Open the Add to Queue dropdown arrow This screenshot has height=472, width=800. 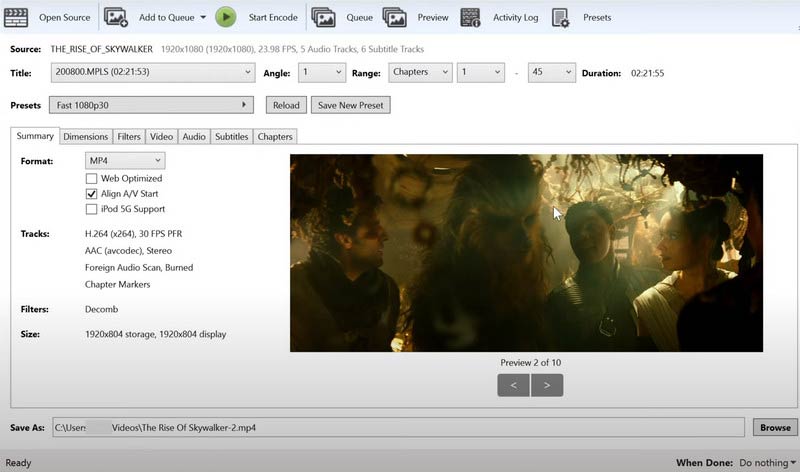click(203, 17)
